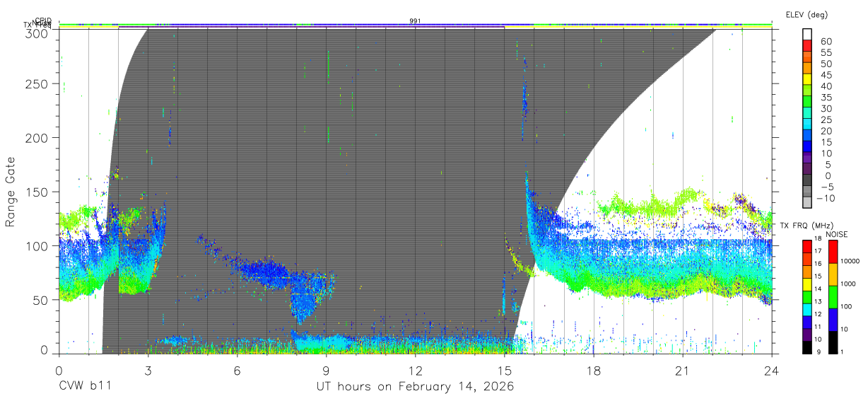Viewport: 868px width, 401px height.
Task: Click the 45 label in ELEV legend
Action: pyautogui.click(x=826, y=75)
